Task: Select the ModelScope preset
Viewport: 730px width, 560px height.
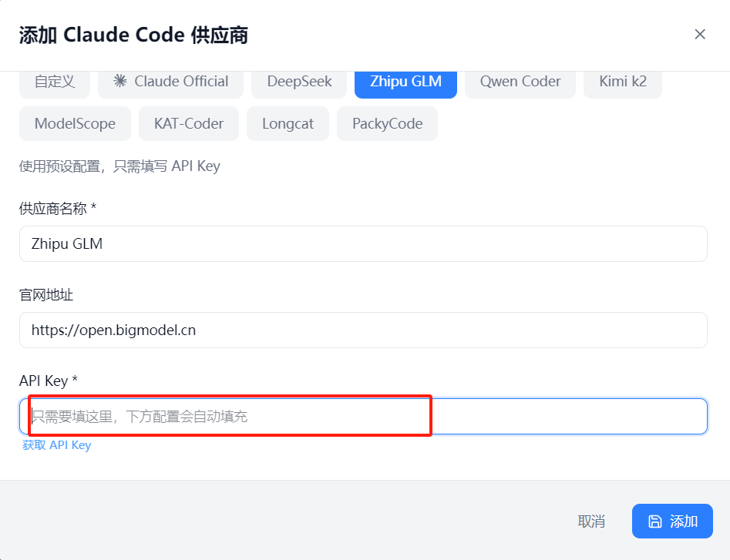Action: pos(75,123)
